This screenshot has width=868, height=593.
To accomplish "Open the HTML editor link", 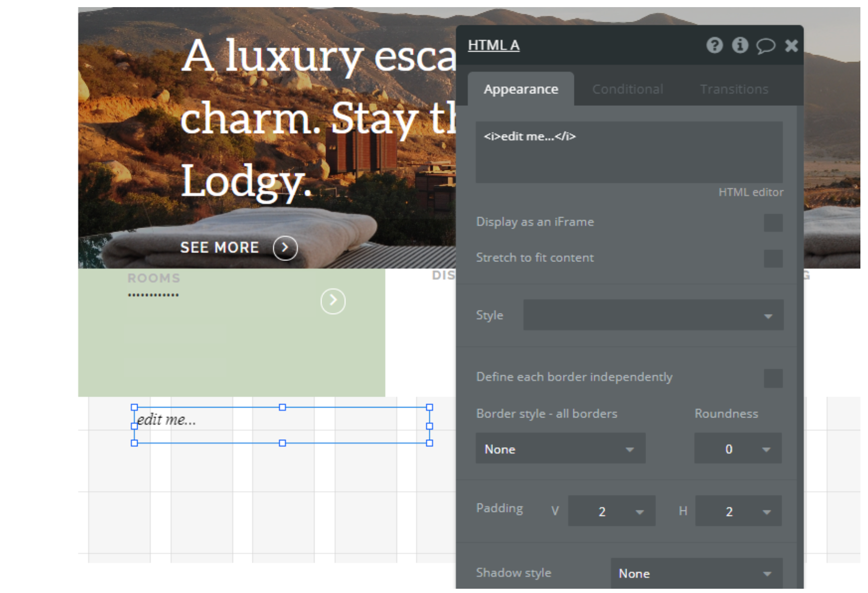I will [x=750, y=192].
